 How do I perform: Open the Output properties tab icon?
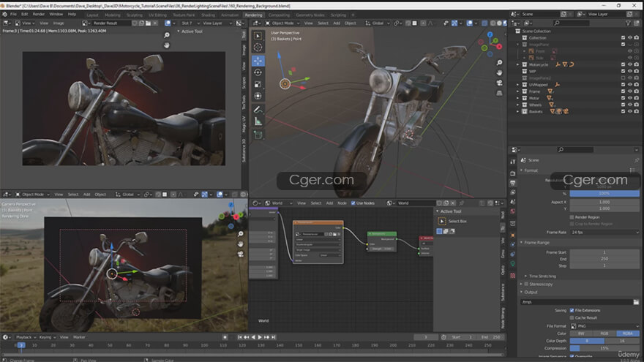(x=512, y=183)
